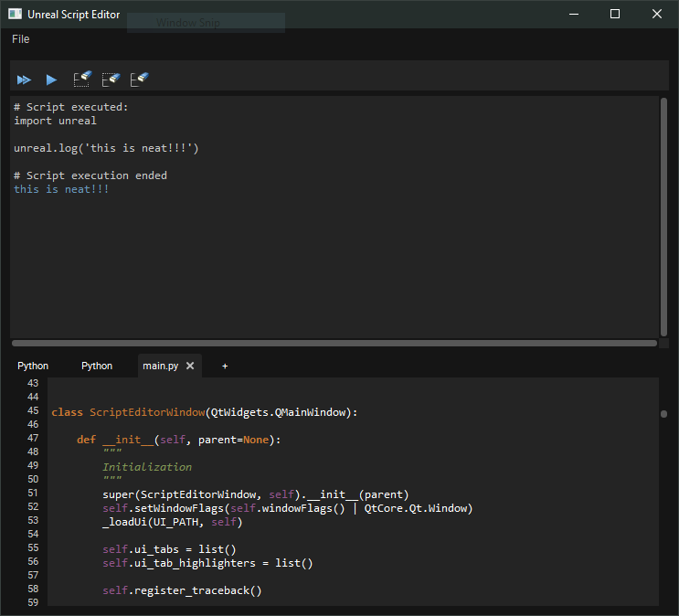
Task: Switch to the first Python tab
Action: pos(33,366)
